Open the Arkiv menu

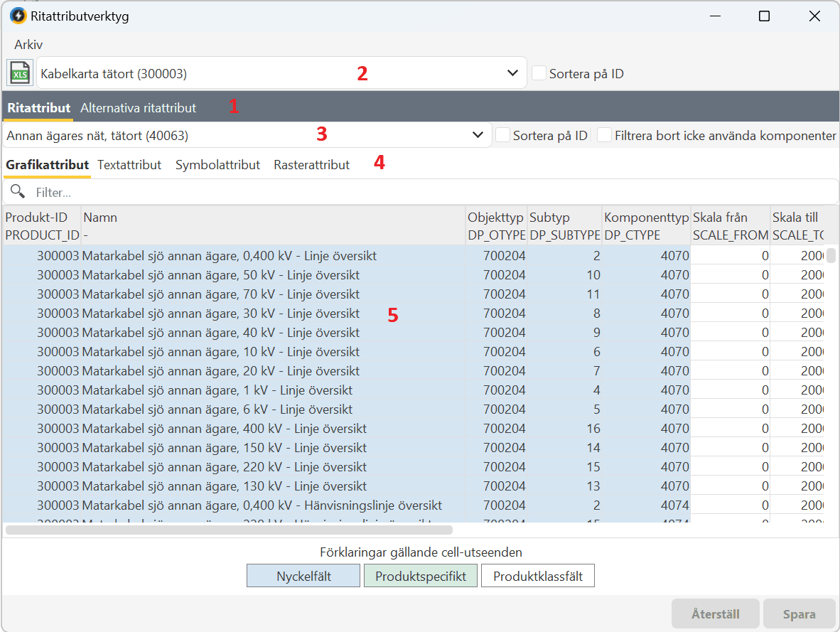[28, 44]
